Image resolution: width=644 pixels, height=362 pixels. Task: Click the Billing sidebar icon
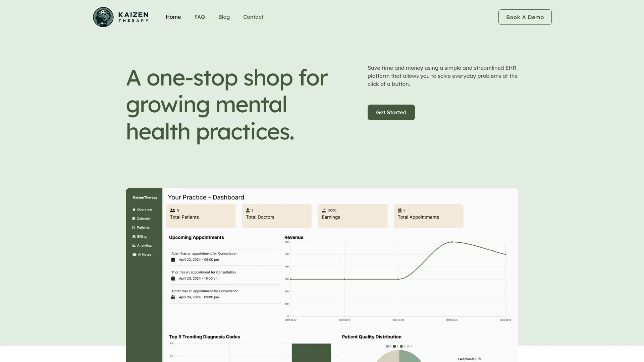[x=134, y=236]
